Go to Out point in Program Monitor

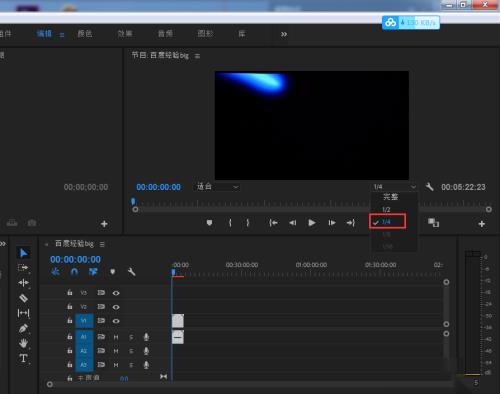click(x=350, y=223)
